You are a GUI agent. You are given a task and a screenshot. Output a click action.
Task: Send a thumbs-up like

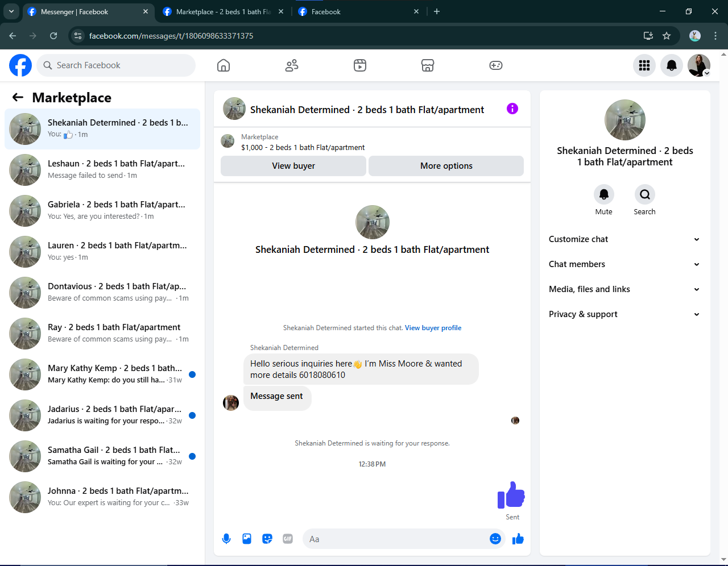coord(518,539)
